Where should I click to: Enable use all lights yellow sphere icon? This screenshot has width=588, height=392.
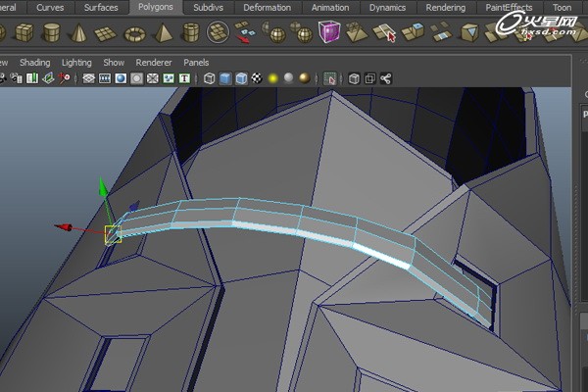click(272, 78)
